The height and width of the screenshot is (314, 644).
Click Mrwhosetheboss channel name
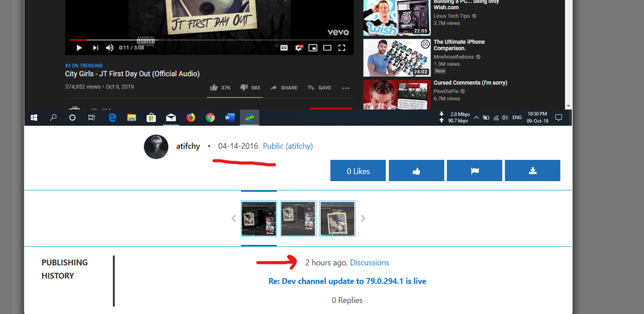click(x=454, y=57)
